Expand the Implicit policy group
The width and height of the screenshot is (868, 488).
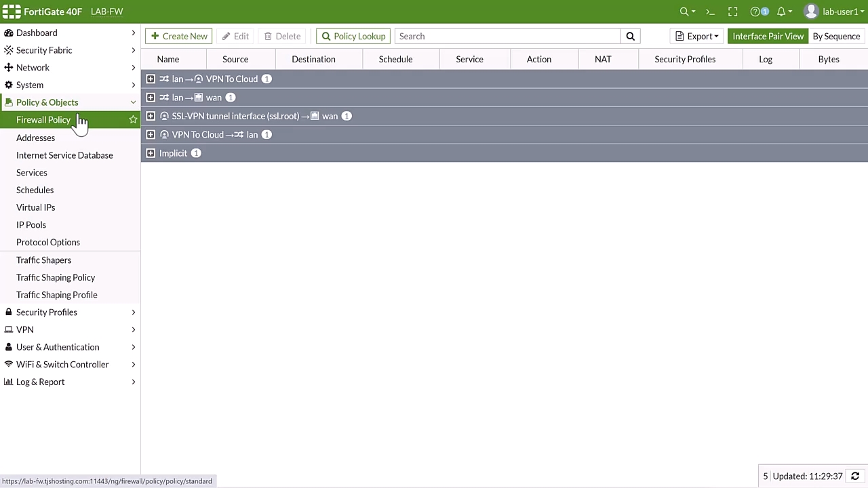[x=151, y=153]
